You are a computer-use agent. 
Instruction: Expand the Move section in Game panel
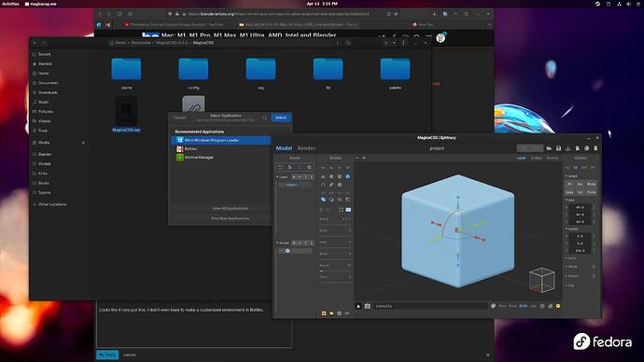[x=567, y=267]
